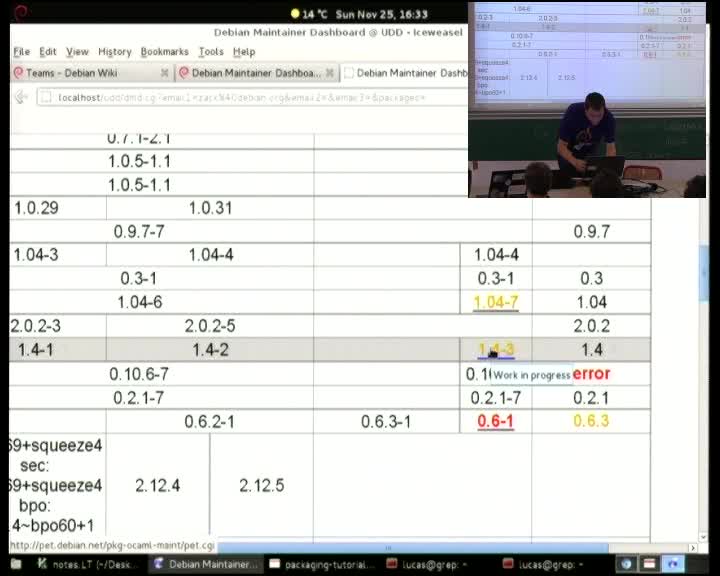
Task: Click the date and time clock display
Action: pos(381,14)
